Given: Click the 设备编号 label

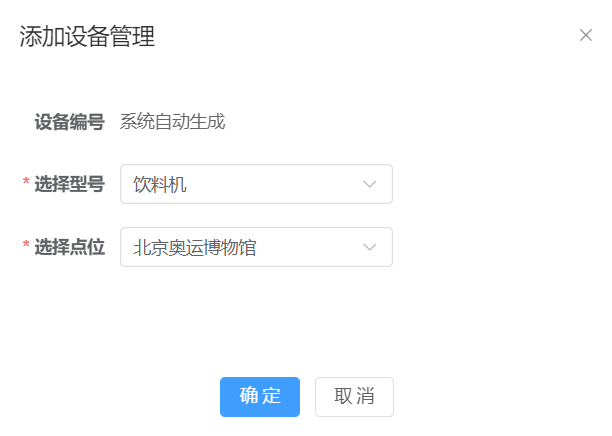Looking at the screenshot, I should (70, 122).
